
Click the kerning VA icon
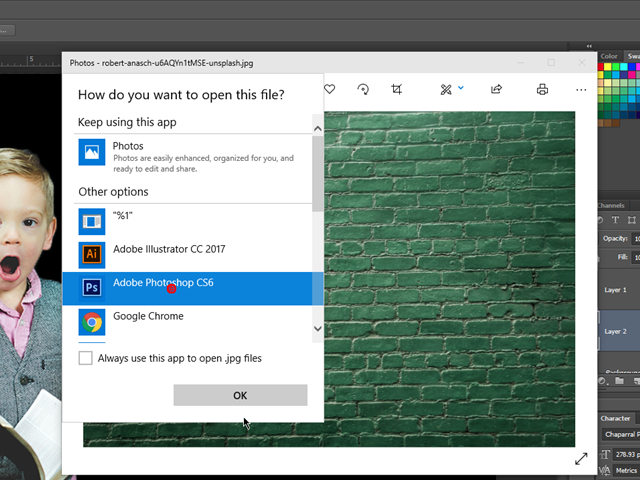604,471
